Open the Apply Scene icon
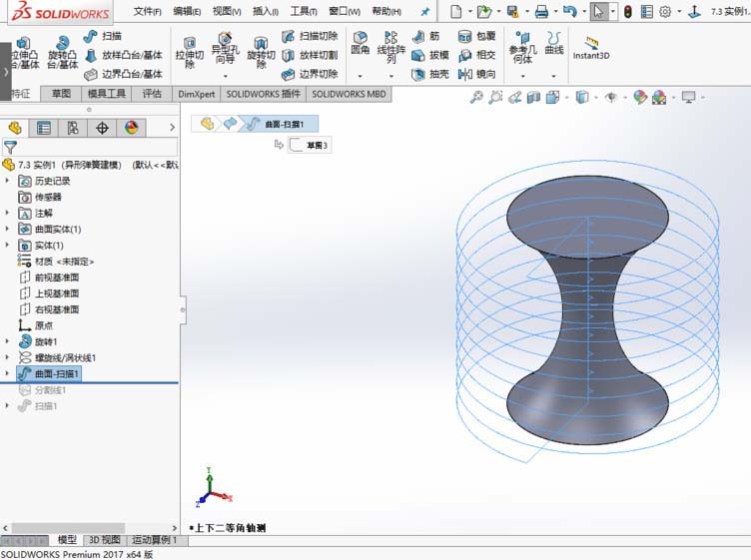Screen dimensions: 751x560 tap(659, 97)
